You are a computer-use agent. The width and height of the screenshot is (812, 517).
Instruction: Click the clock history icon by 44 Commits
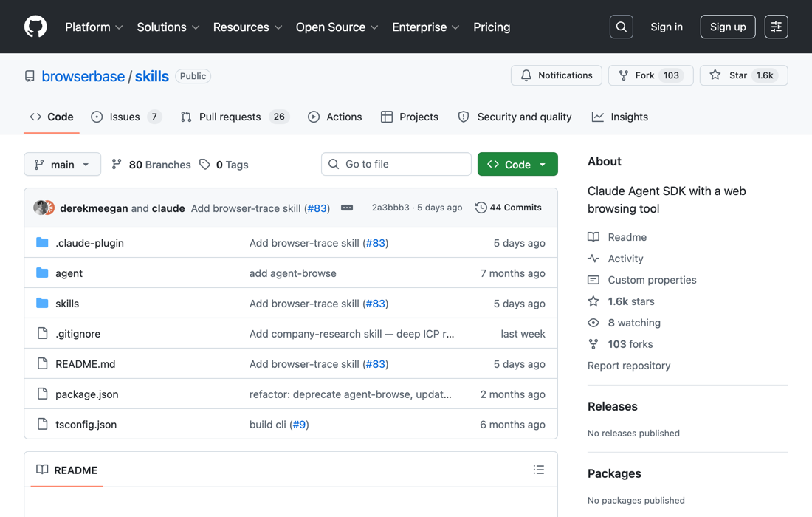pyautogui.click(x=481, y=208)
